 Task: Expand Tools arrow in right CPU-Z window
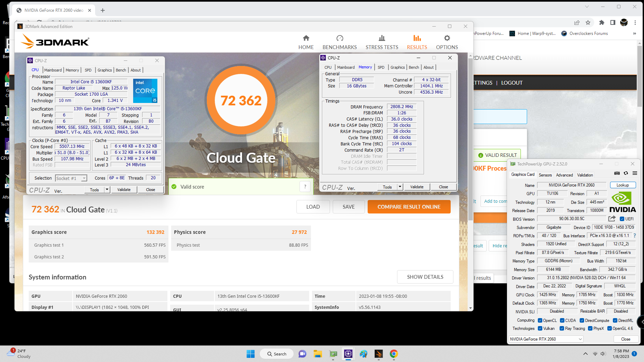click(x=400, y=187)
